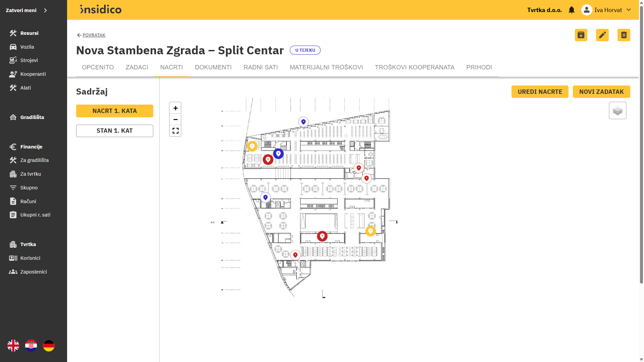Switch language to English flag
This screenshot has width=644, height=362.
point(13,346)
